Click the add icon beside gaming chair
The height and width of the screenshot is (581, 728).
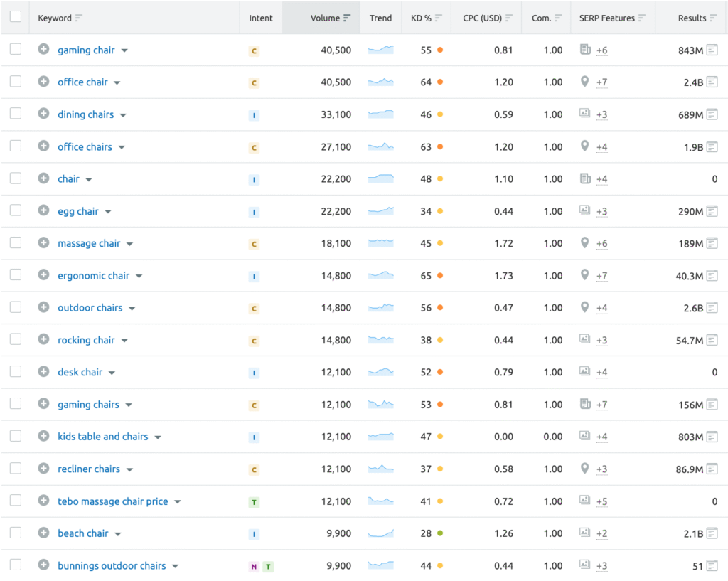pyautogui.click(x=43, y=50)
